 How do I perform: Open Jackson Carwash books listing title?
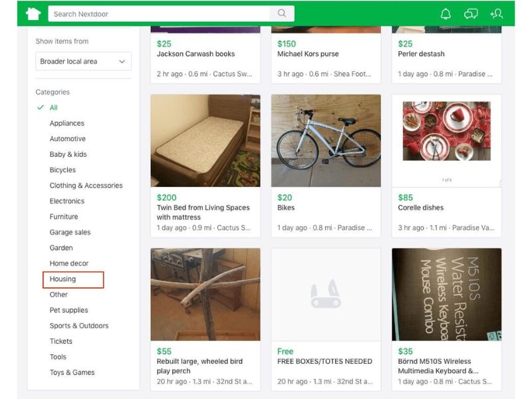(196, 54)
